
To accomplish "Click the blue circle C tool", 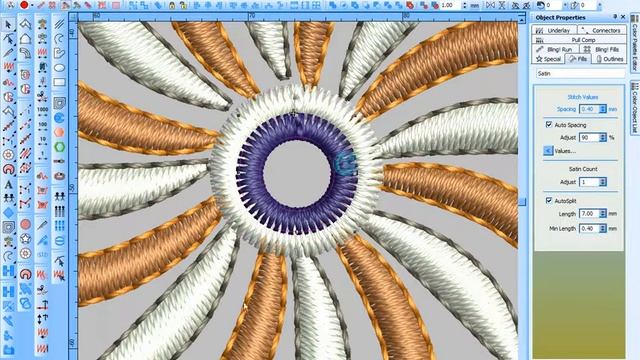I will coord(60,118).
